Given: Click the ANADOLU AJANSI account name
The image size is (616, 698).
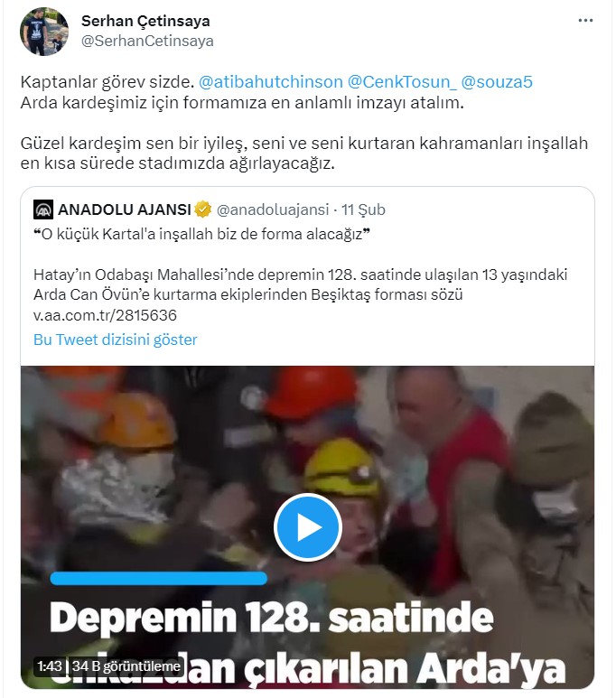Looking at the screenshot, I should [125, 209].
